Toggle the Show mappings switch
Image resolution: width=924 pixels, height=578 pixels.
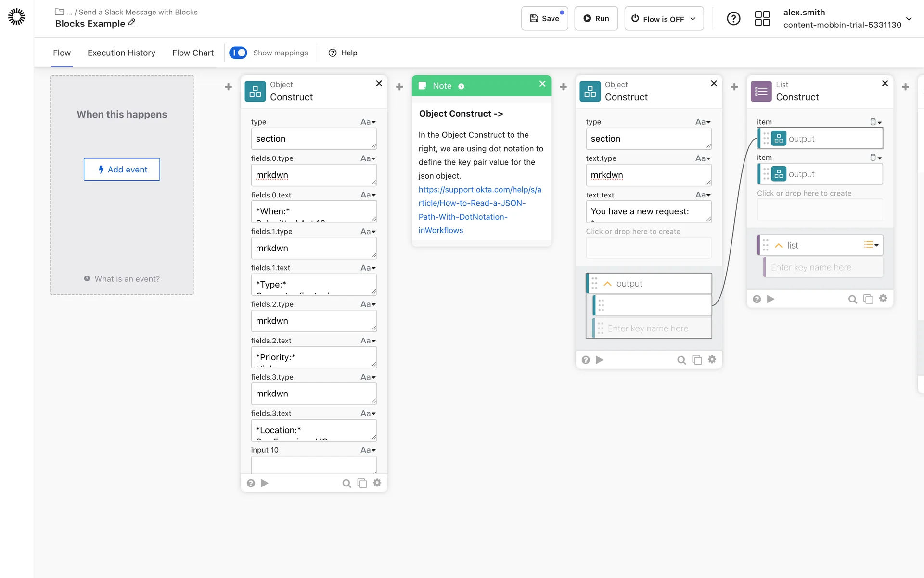(238, 53)
